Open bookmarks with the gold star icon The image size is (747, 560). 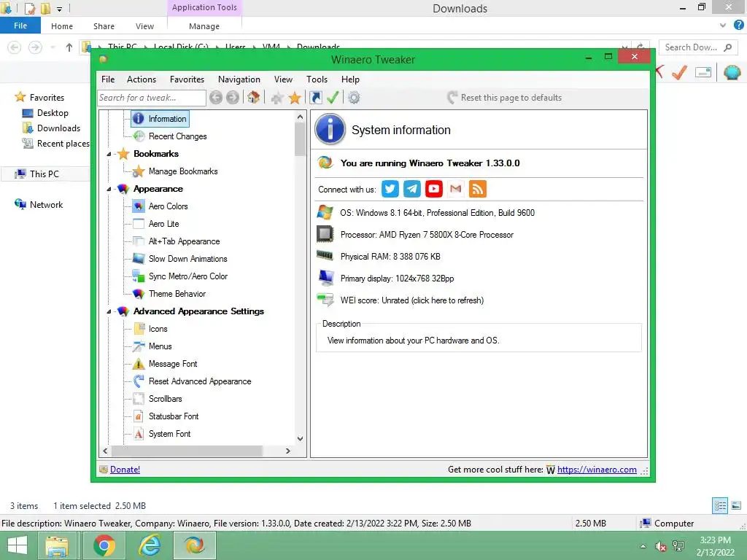[295, 98]
